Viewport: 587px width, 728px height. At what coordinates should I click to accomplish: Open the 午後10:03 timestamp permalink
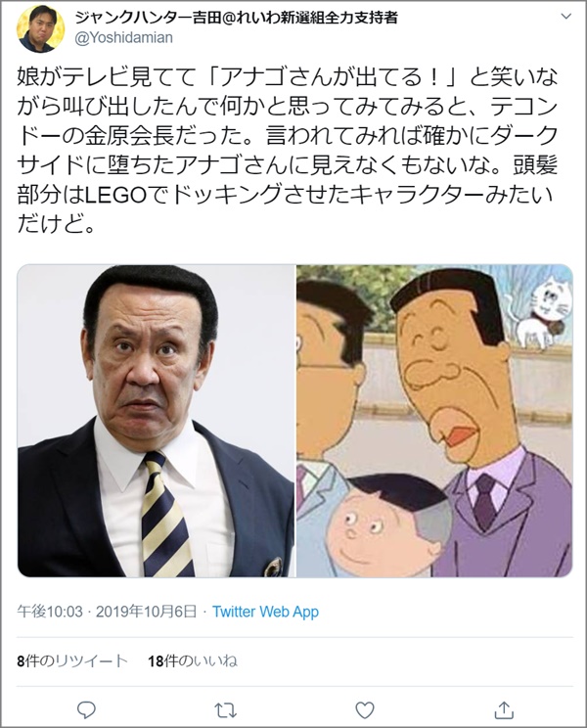point(50,612)
